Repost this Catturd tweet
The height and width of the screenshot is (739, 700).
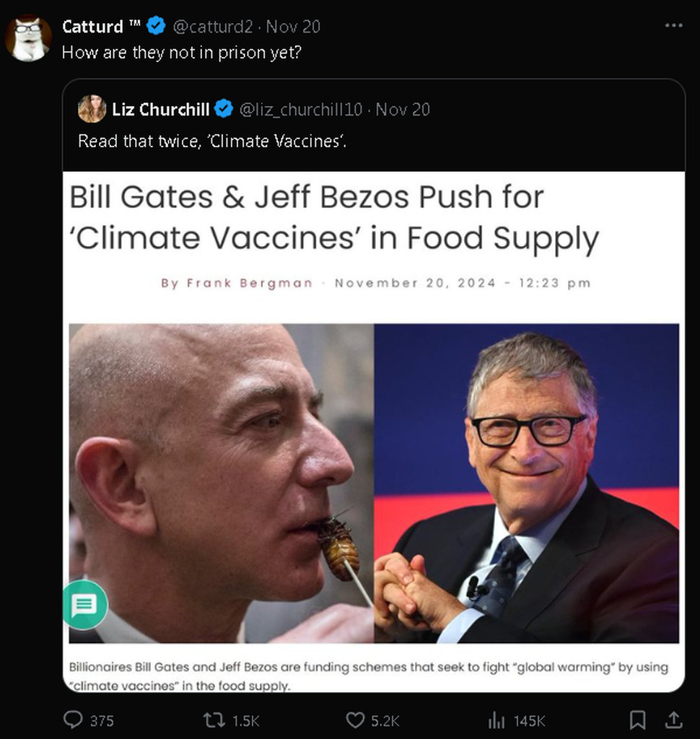click(214, 720)
